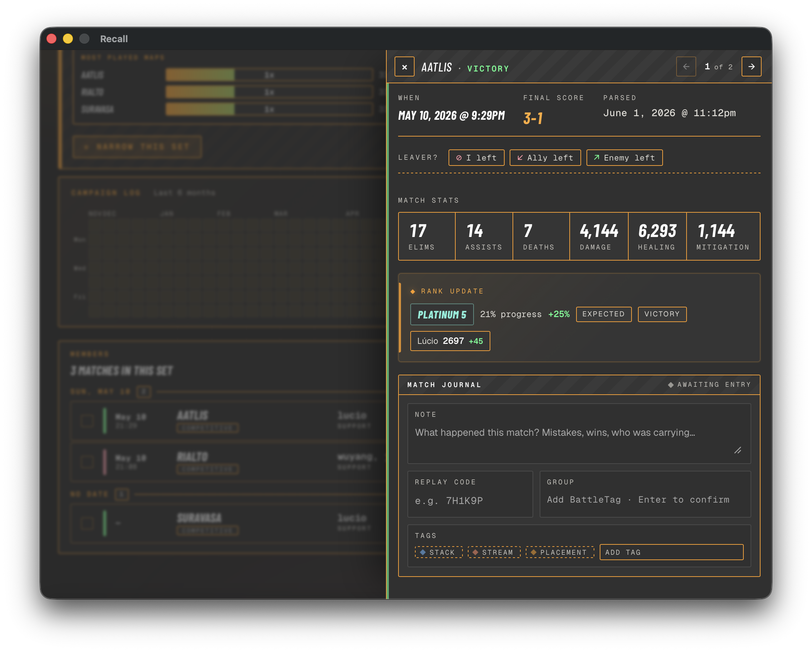
Task: Click the '1 of 2' match counter
Action: pyautogui.click(x=719, y=67)
